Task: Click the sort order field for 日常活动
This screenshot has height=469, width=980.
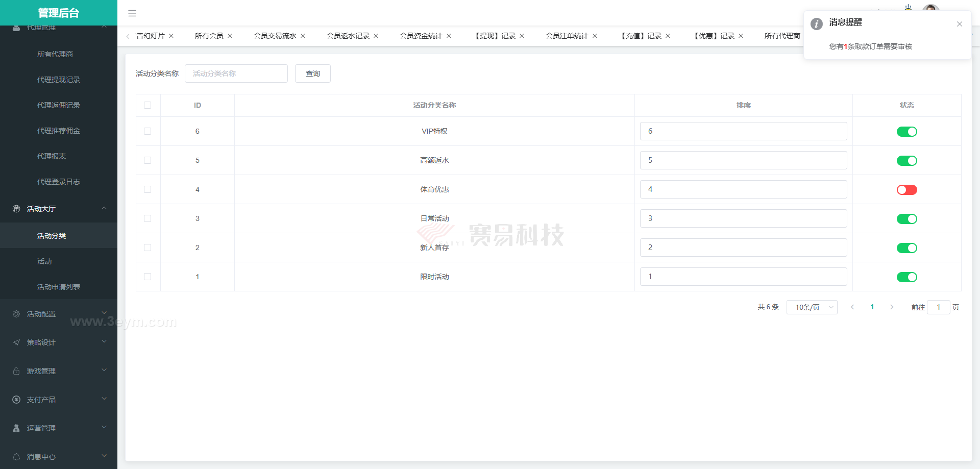Action: click(743, 218)
